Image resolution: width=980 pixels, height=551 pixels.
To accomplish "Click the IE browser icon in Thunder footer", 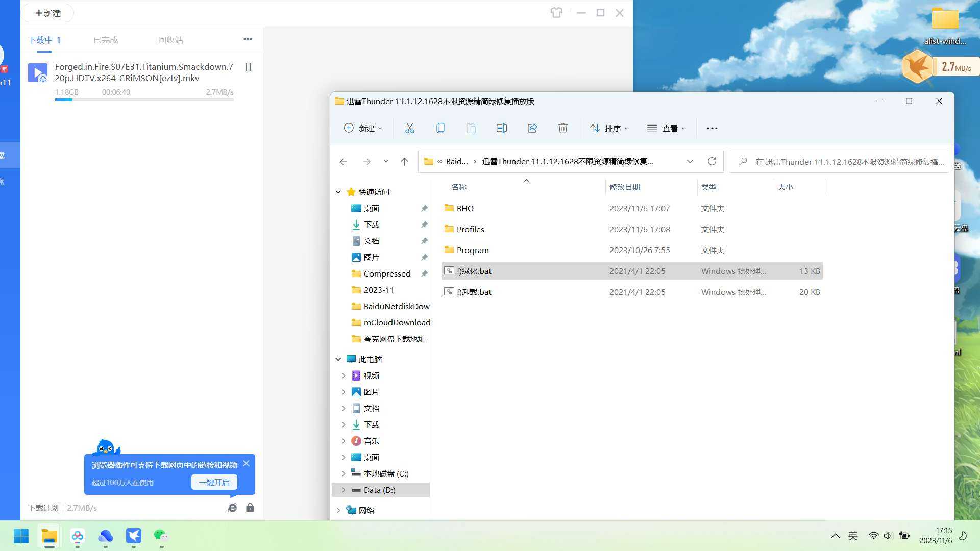I will [232, 508].
